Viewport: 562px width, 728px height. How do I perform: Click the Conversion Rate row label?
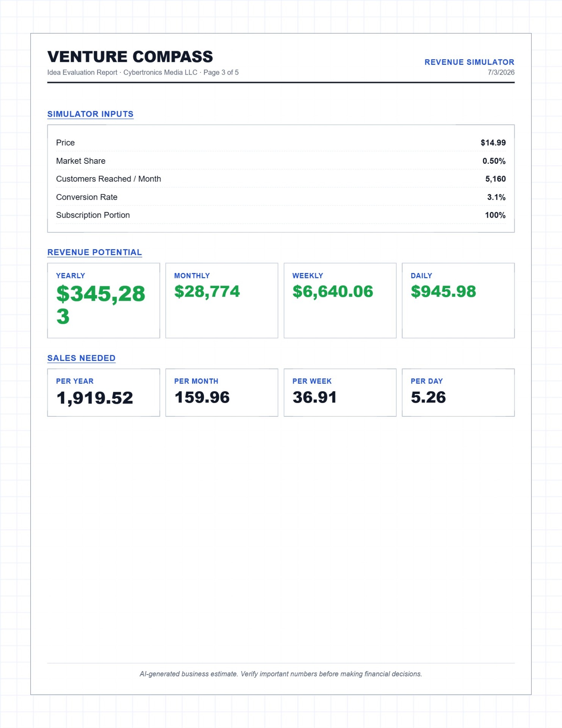(87, 197)
